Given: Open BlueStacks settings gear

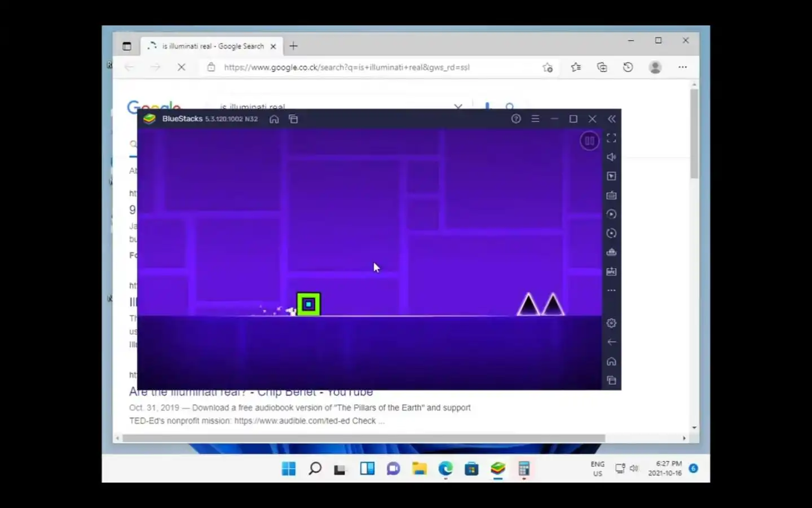Looking at the screenshot, I should pyautogui.click(x=611, y=323).
